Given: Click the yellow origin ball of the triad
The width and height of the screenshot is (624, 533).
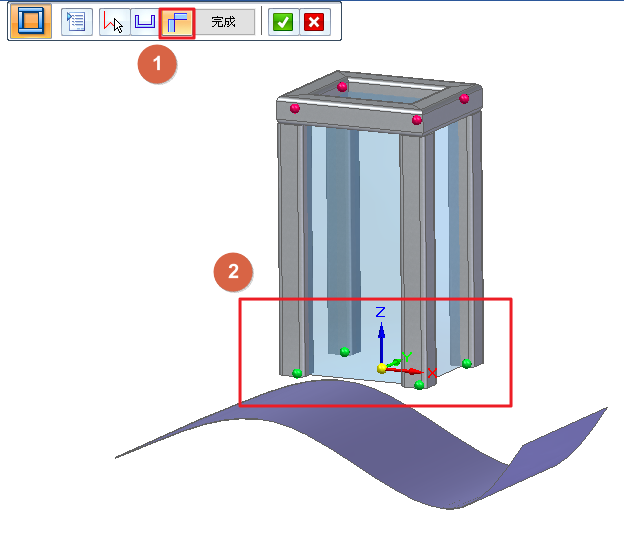Looking at the screenshot, I should click(382, 368).
